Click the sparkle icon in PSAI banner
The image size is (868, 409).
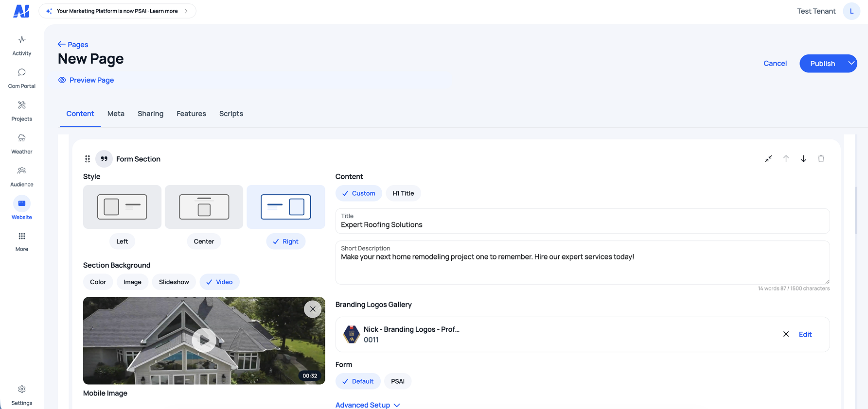click(49, 11)
